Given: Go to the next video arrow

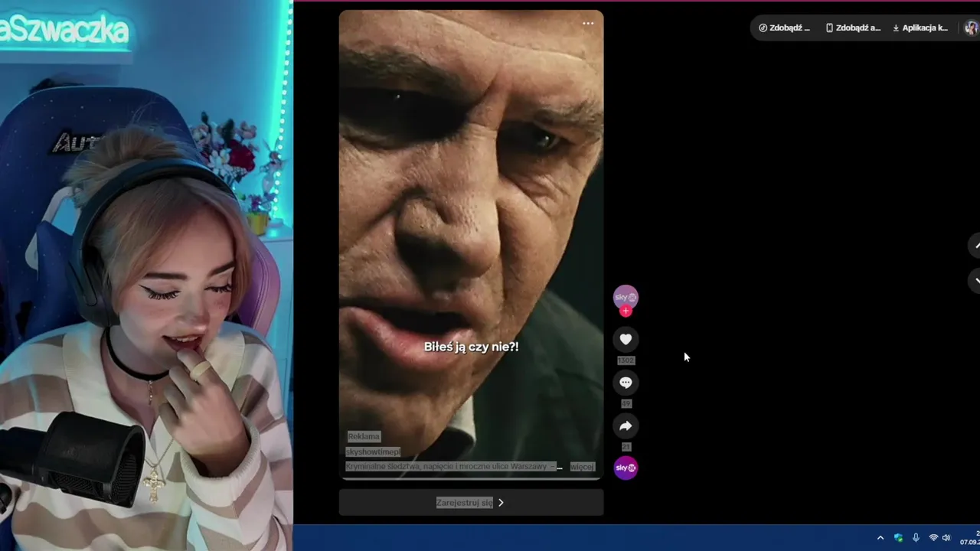Looking at the screenshot, I should tap(975, 281).
